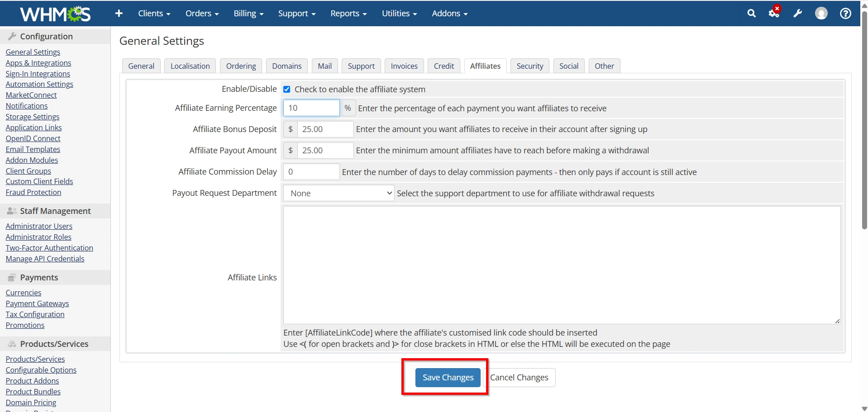Select the Affiliates tab
This screenshot has height=412, width=868.
click(x=485, y=66)
